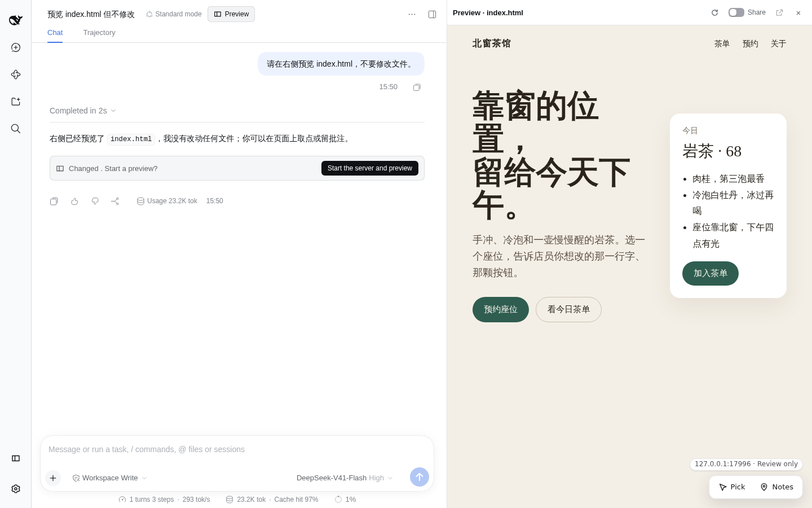Click 关于 in the preview navigation

click(x=778, y=43)
